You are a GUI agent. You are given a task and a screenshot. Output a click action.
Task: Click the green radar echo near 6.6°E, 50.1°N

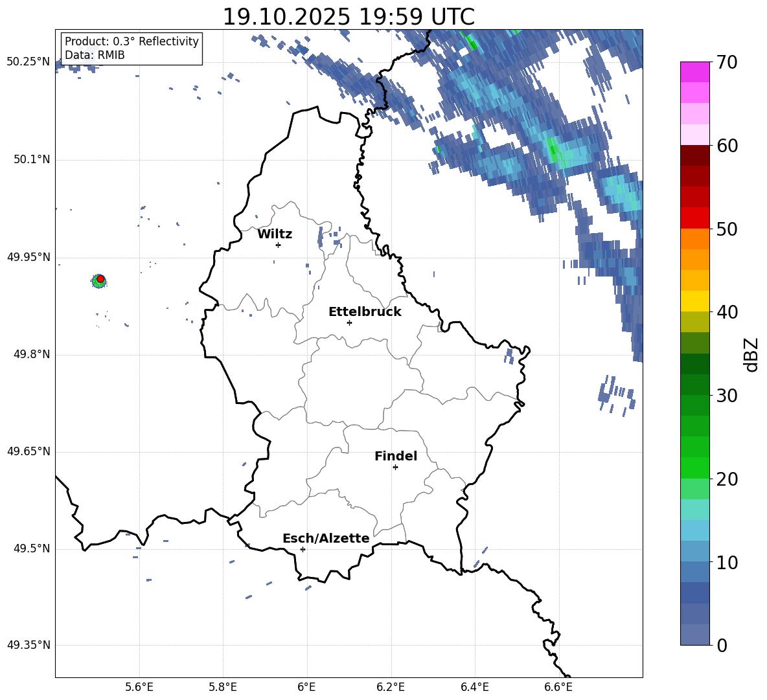pyautogui.click(x=553, y=150)
